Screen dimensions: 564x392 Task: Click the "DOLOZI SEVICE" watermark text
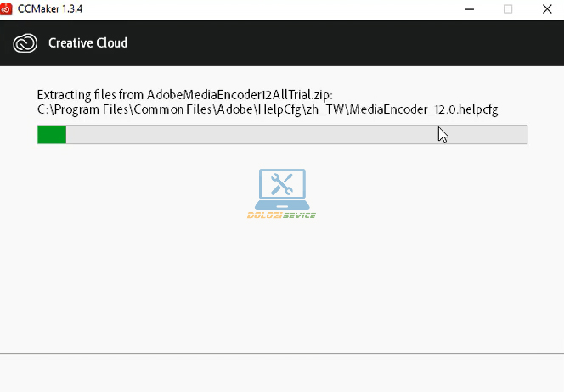281,216
